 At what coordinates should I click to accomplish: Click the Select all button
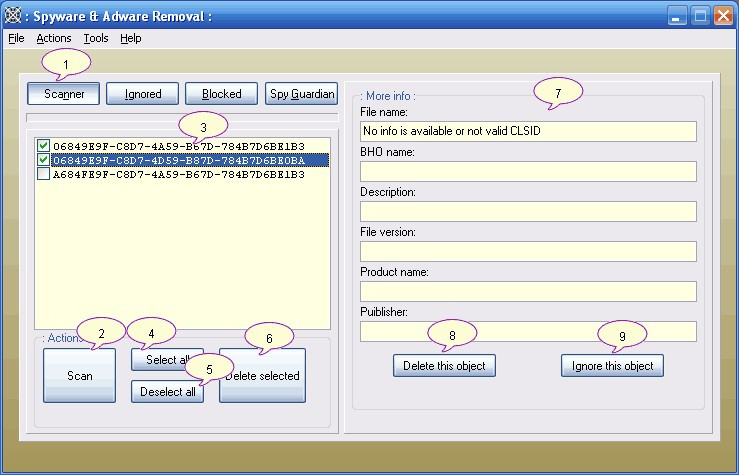pyautogui.click(x=167, y=360)
